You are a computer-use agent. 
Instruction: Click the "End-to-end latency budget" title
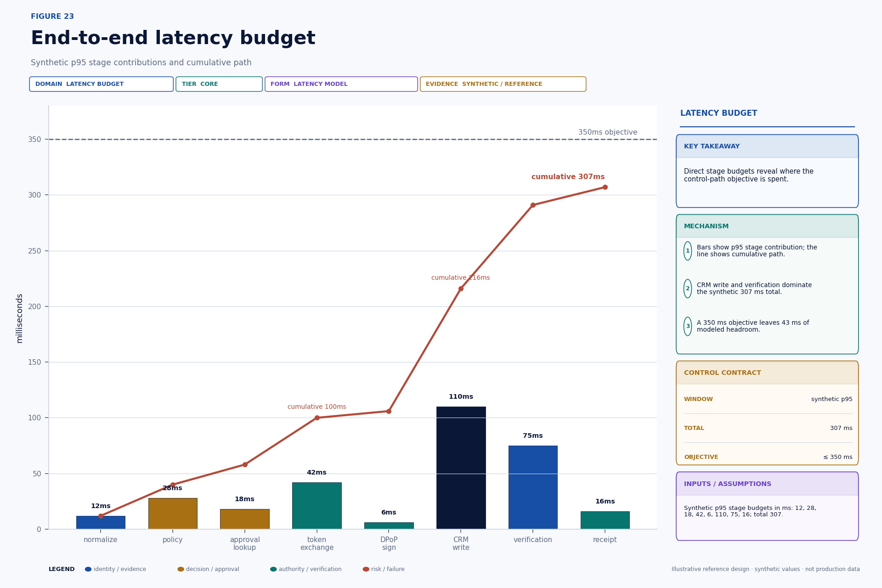coord(173,39)
